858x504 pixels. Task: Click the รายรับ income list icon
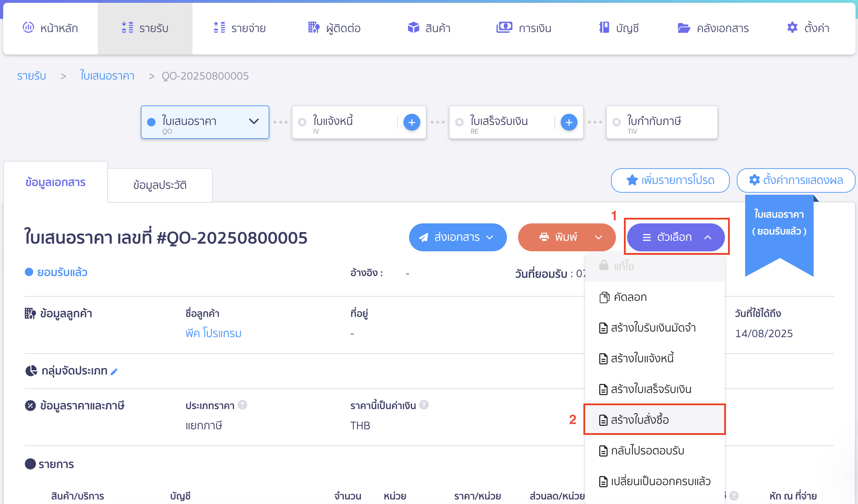(x=127, y=27)
